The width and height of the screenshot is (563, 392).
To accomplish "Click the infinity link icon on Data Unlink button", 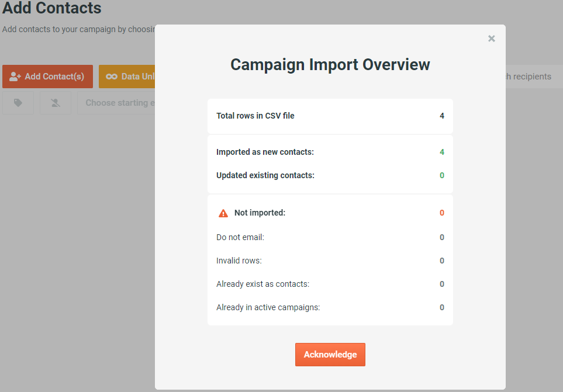I will pos(113,76).
